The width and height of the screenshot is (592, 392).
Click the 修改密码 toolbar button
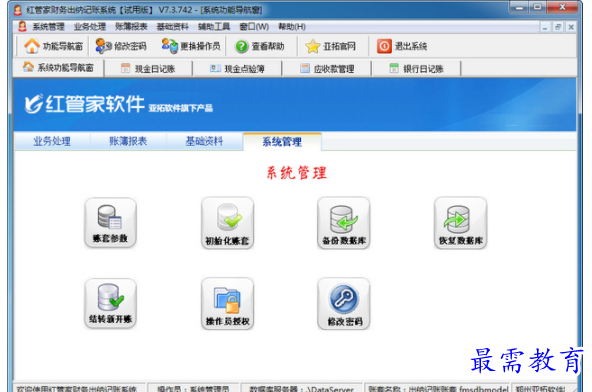tap(120, 46)
